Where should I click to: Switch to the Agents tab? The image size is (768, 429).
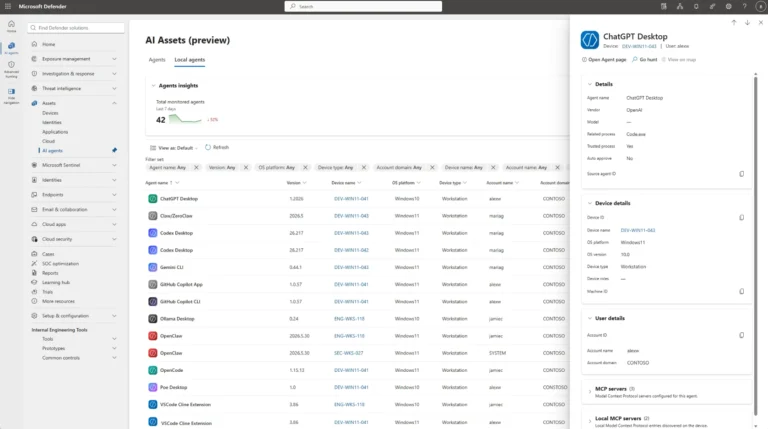point(157,60)
